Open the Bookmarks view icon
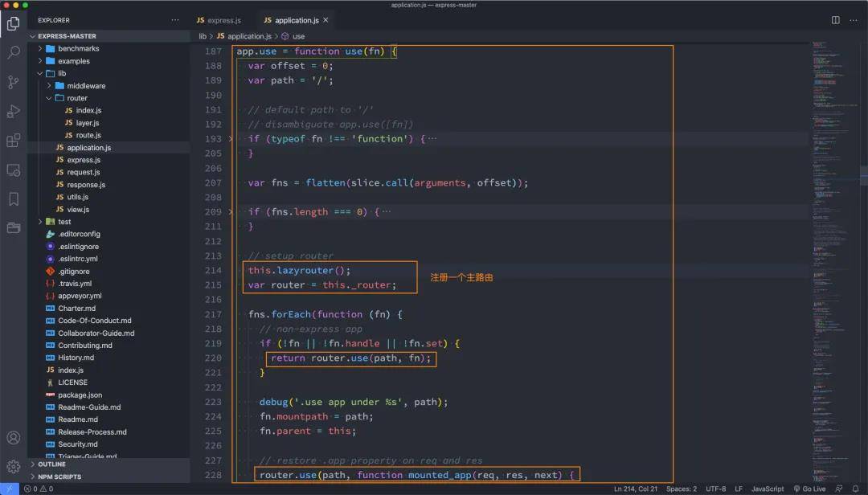Screen dimensions: 868x495 (14, 198)
